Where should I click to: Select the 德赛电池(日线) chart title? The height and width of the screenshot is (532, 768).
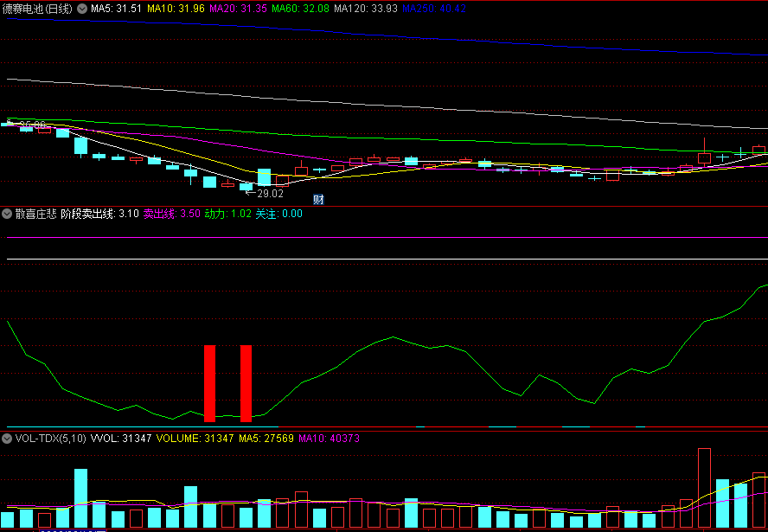click(x=37, y=9)
